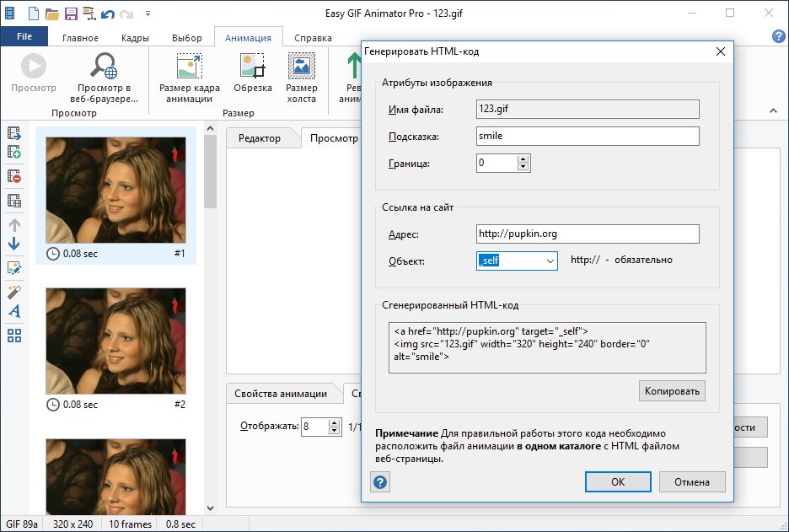Click the duplicate frame icon in sidebar
The image size is (789, 532).
[x=14, y=201]
